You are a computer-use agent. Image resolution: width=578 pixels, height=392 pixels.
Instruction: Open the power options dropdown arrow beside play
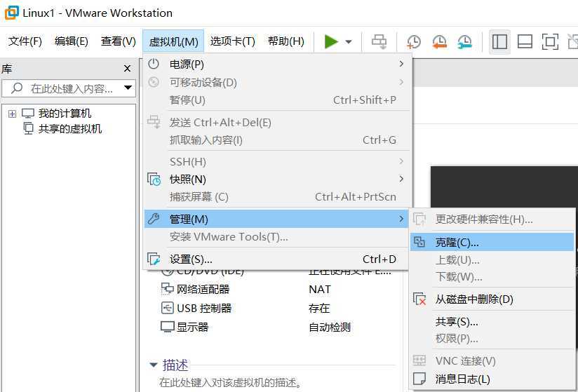tap(349, 42)
